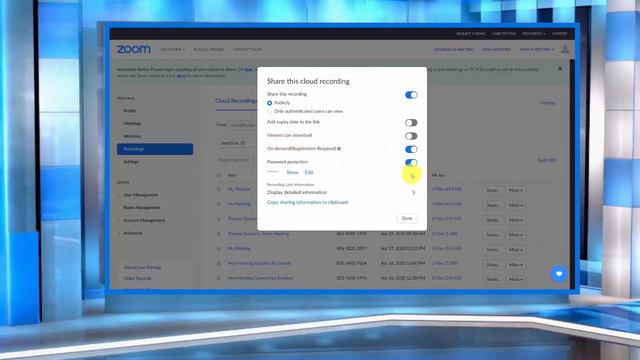Image resolution: width=640 pixels, height=360 pixels.
Task: Select the Publicly radio option
Action: 269,103
